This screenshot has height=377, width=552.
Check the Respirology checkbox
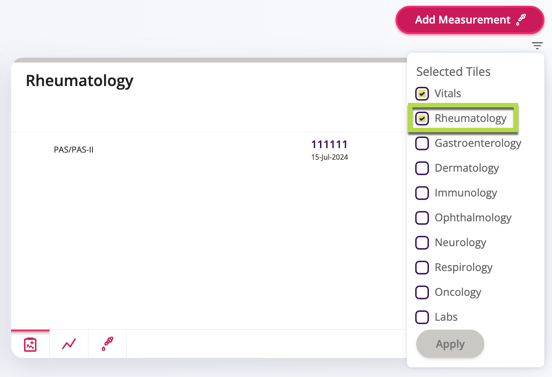click(x=422, y=268)
